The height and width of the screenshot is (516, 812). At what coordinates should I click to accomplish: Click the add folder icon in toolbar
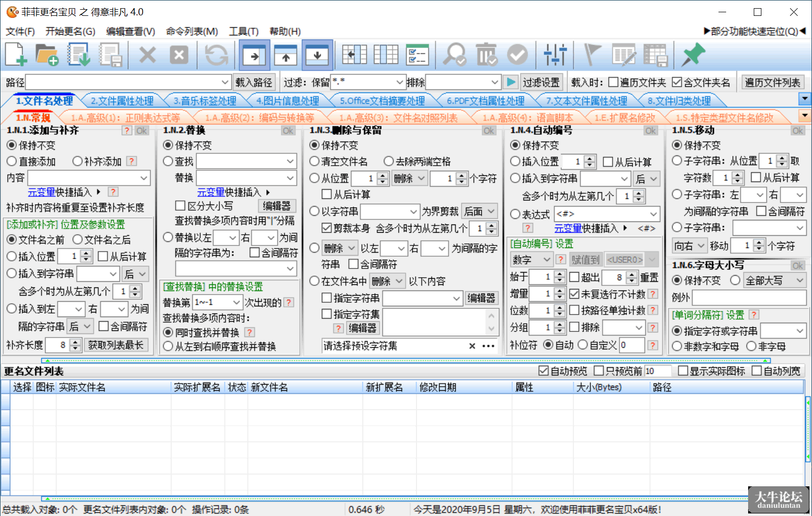click(x=47, y=55)
